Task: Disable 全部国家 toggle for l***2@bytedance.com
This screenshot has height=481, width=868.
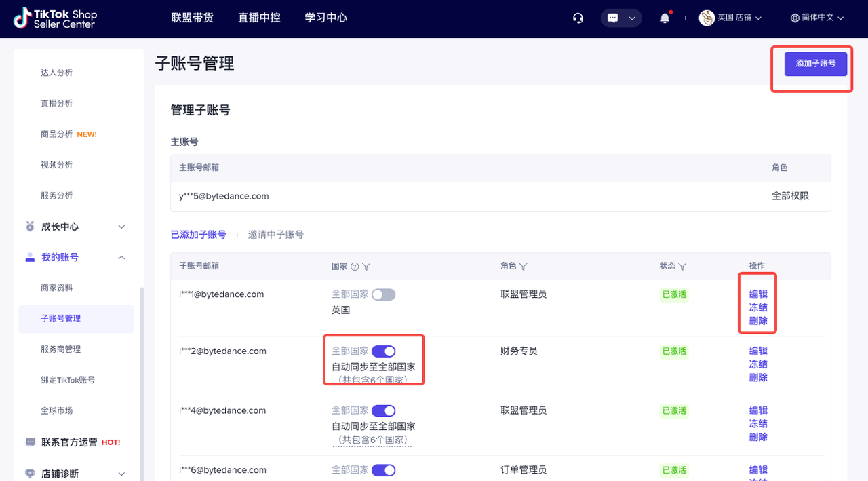Action: pyautogui.click(x=383, y=351)
